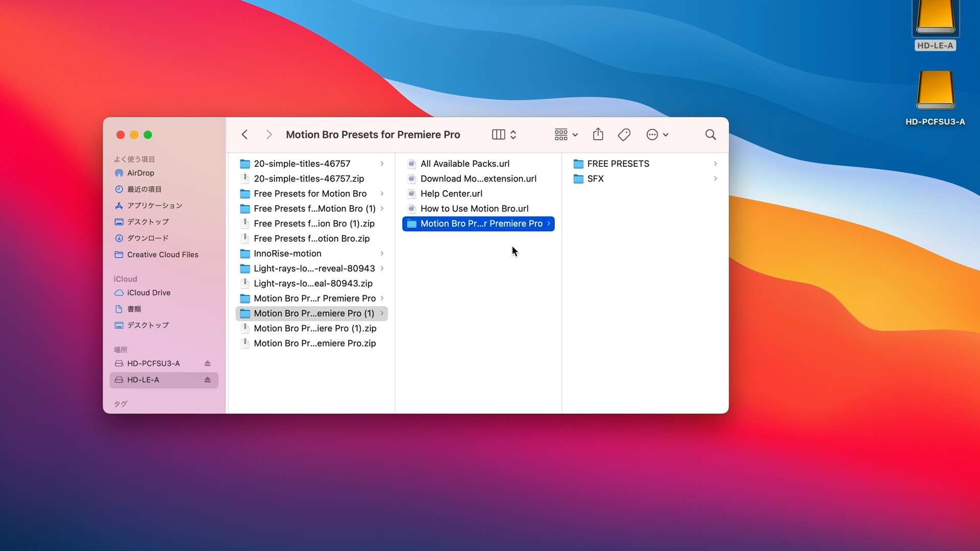Select Motion Bro Pr...r Premiere Pro in first column
Viewport: 980px width, 551px height.
[311, 298]
